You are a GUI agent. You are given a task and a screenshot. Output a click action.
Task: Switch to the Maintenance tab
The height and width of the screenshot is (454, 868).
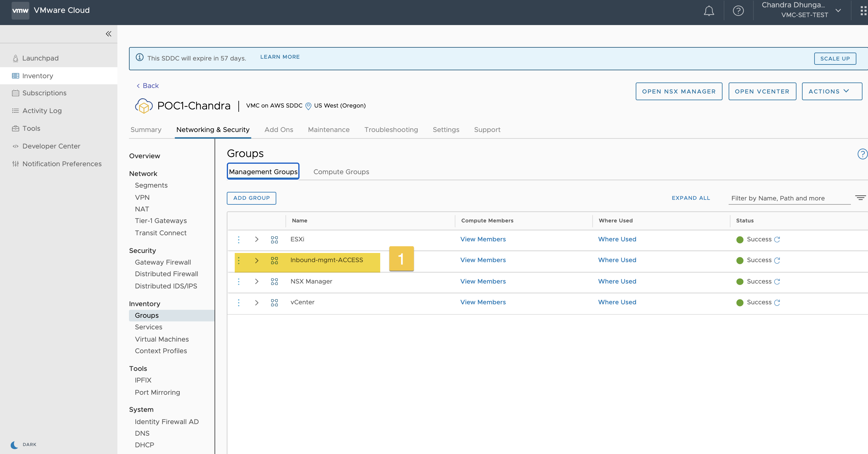tap(329, 130)
